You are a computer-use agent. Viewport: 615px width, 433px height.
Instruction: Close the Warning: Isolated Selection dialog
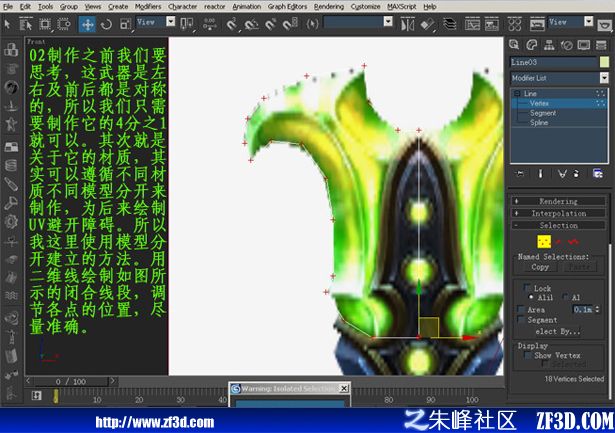[344, 388]
